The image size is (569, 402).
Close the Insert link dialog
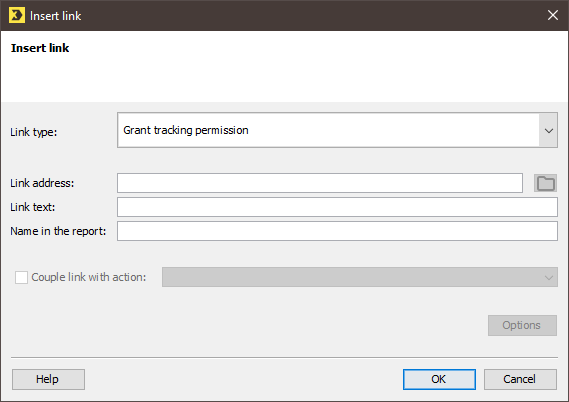point(553,15)
